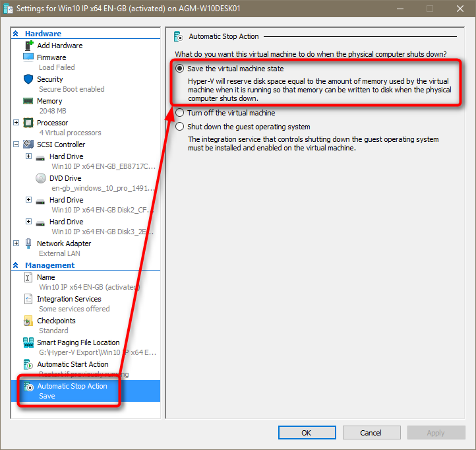Expand the Network Adapter node

coord(16,243)
